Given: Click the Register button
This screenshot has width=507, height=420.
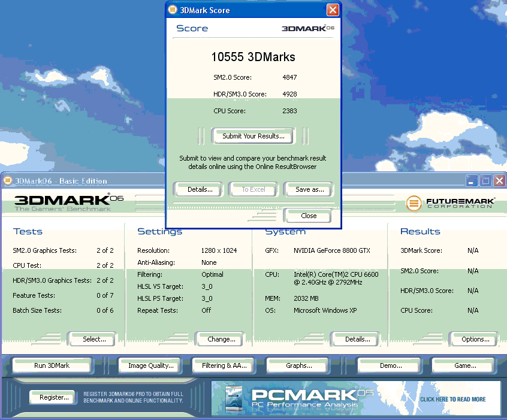Looking at the screenshot, I should [x=54, y=397].
